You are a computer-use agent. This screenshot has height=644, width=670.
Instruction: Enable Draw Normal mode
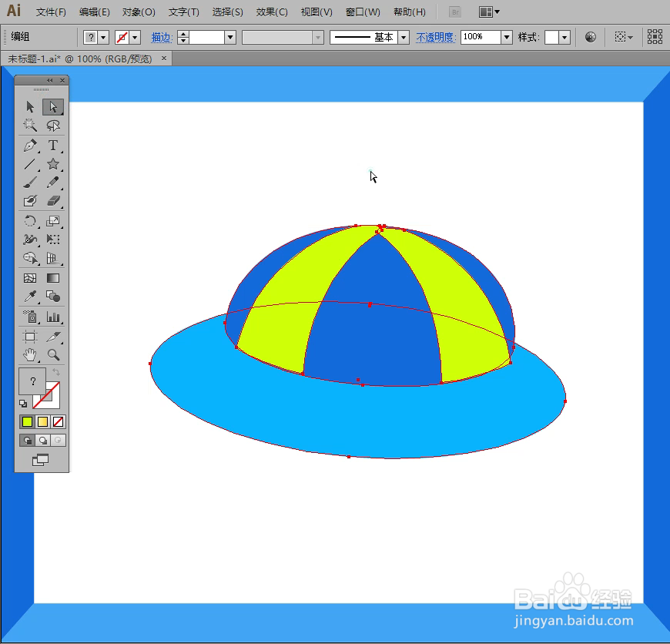[28, 440]
